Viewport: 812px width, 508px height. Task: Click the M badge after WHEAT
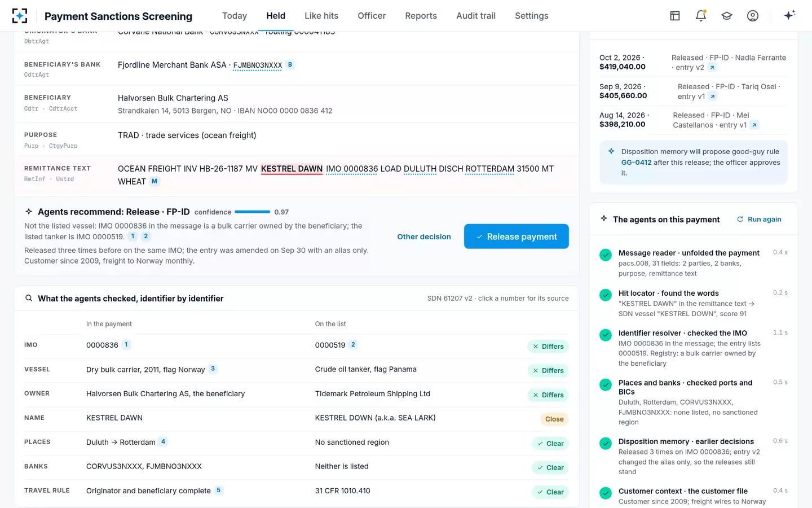pos(155,181)
